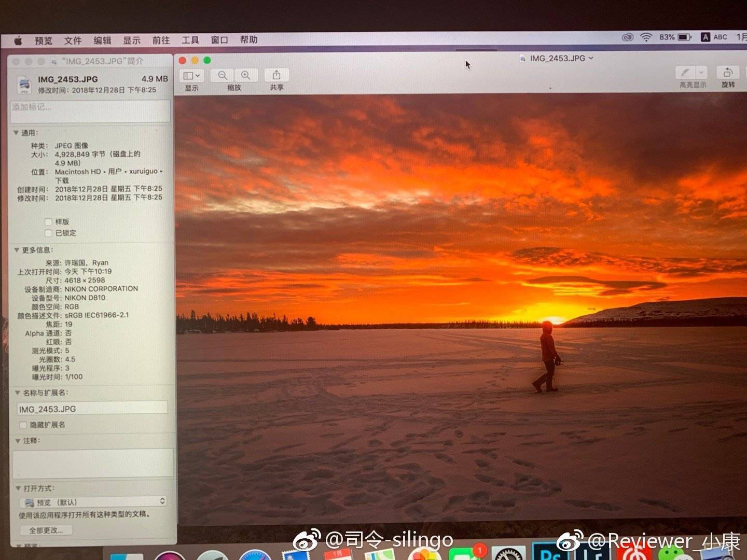
Task: Zoom out using the minus magnifier
Action: click(223, 75)
